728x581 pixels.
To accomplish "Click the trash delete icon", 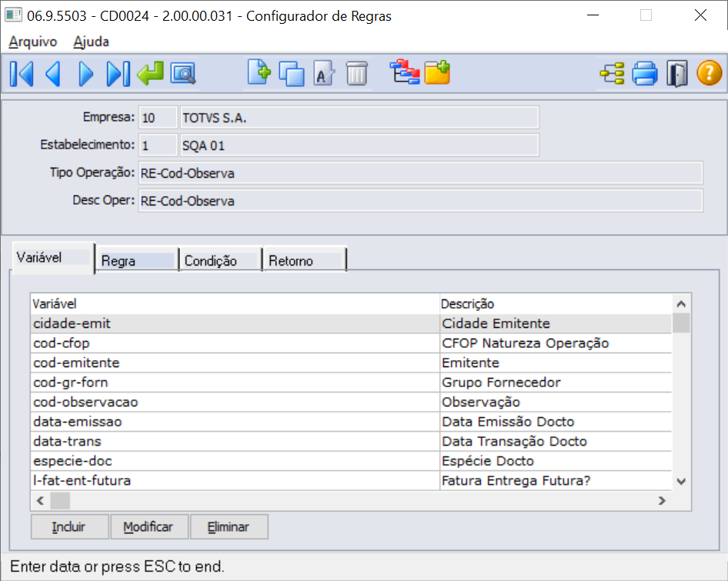I will (356, 73).
